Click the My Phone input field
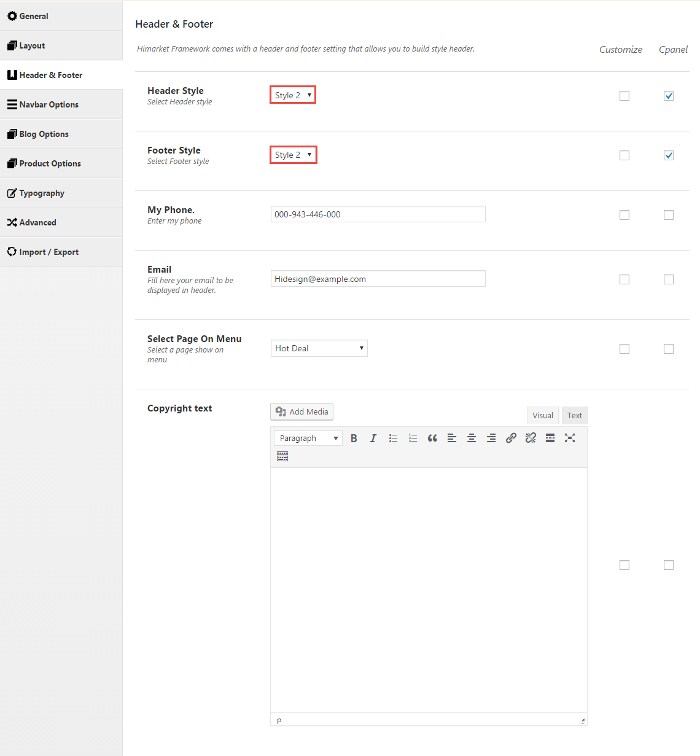The width and height of the screenshot is (700, 756). click(378, 214)
